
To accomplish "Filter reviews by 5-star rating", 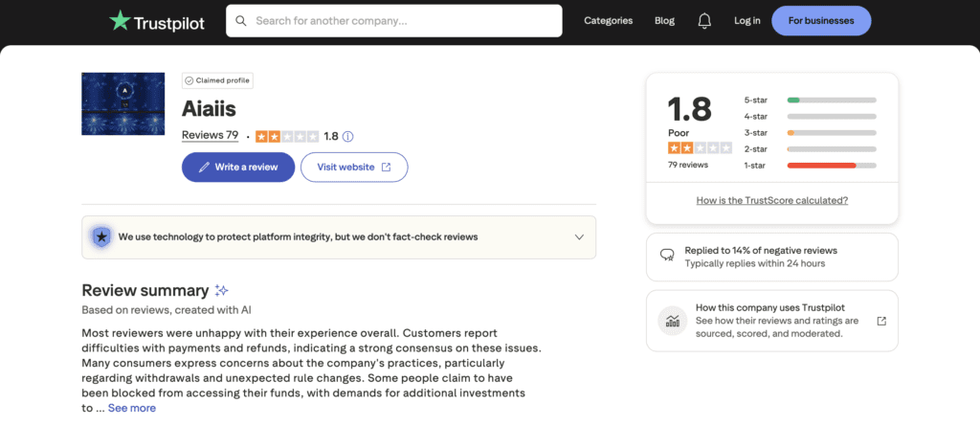I will coord(810,101).
